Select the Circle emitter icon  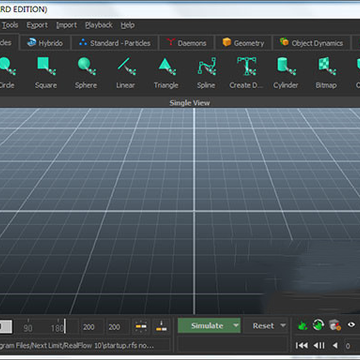point(7,66)
